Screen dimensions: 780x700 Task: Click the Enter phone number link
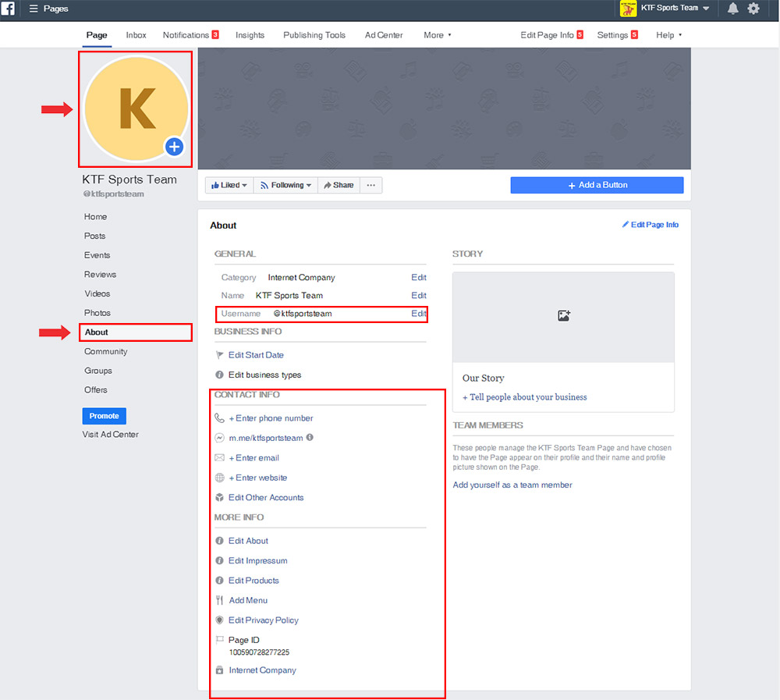(x=271, y=418)
